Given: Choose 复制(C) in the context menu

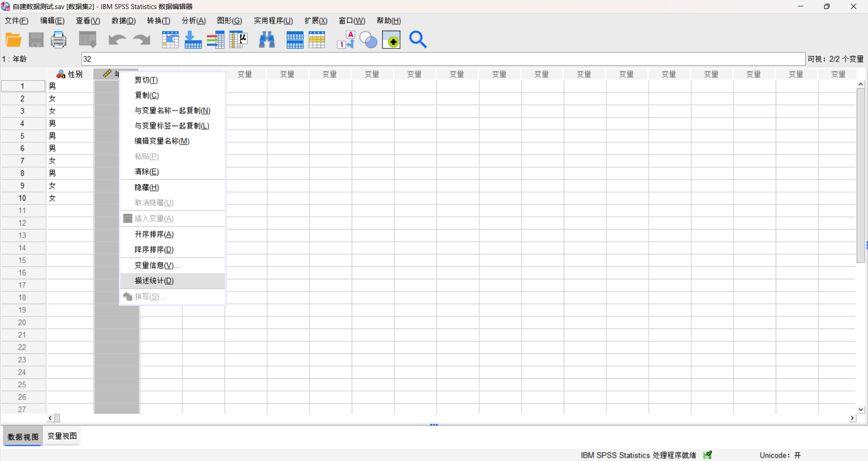Looking at the screenshot, I should (173, 95).
